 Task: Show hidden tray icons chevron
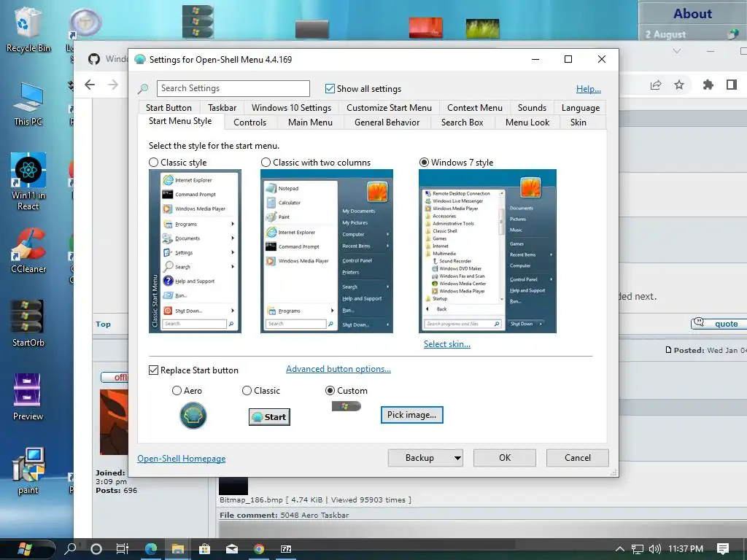[620, 549]
